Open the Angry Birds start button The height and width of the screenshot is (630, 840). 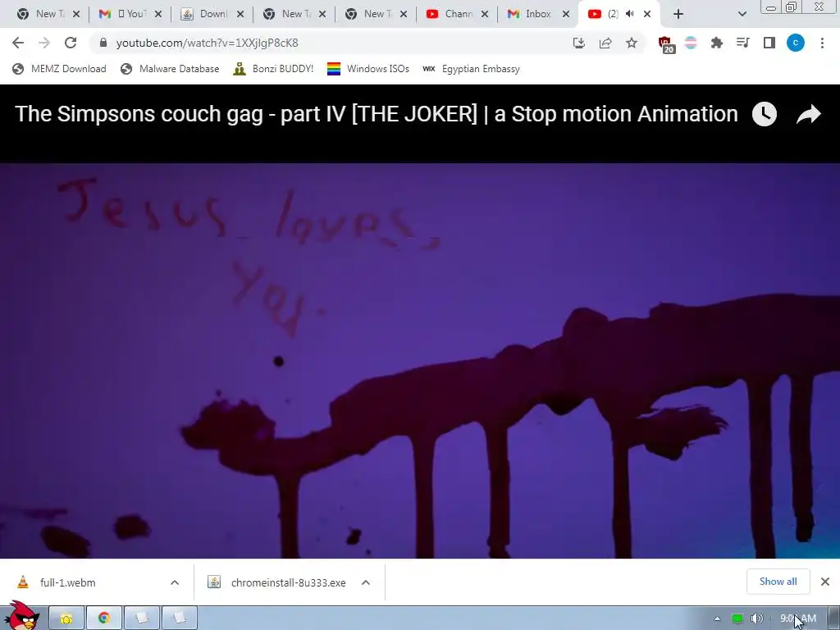22,616
